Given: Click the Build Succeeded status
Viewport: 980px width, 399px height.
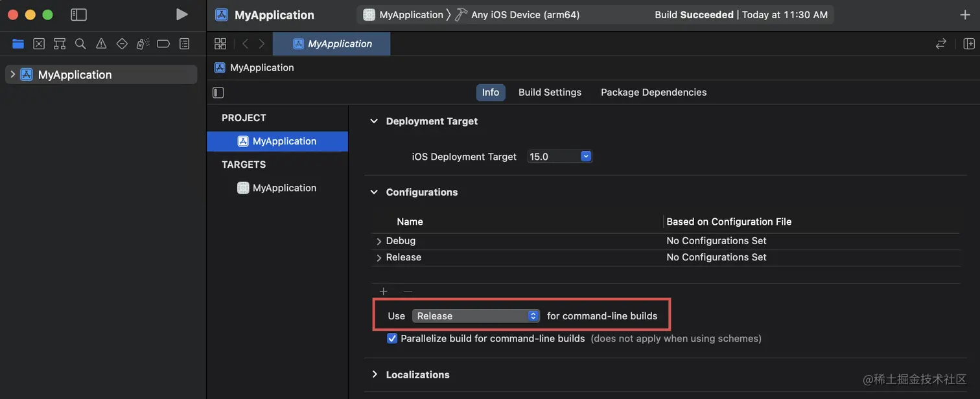Looking at the screenshot, I should (x=694, y=14).
